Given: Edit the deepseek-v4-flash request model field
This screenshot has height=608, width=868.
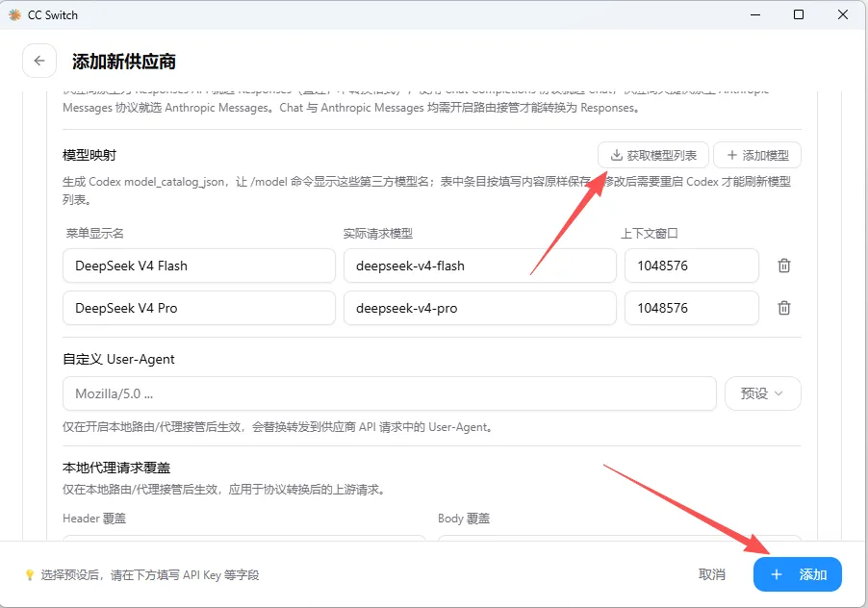Looking at the screenshot, I should click(x=480, y=266).
